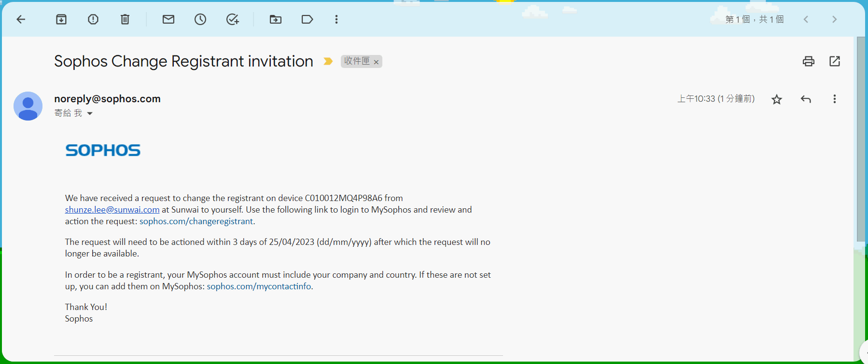The width and height of the screenshot is (868, 364).
Task: Click the sender name noreply@sophos.com
Action: tap(107, 99)
